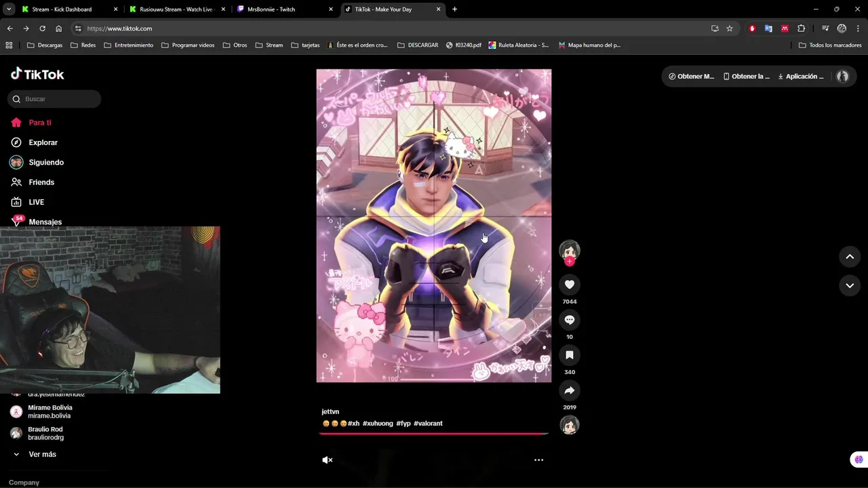868x488 pixels.
Task: Go back in browser
Action: [x=9, y=28]
